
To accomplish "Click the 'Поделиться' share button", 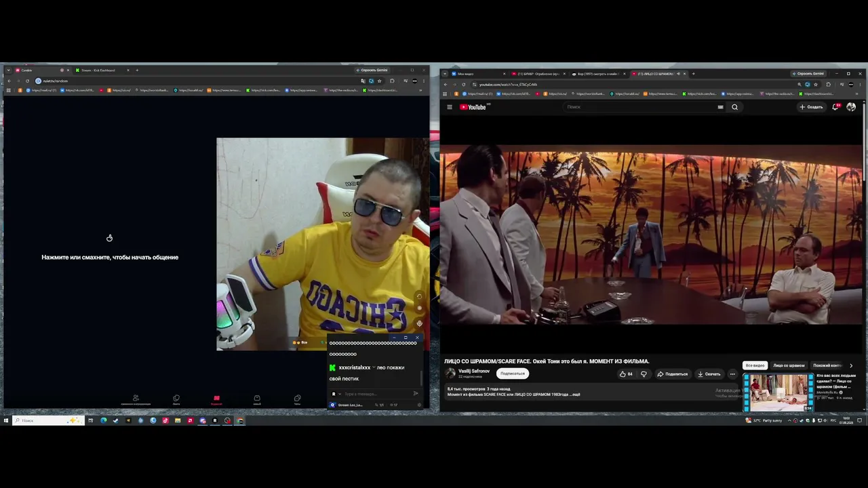I will coord(672,374).
